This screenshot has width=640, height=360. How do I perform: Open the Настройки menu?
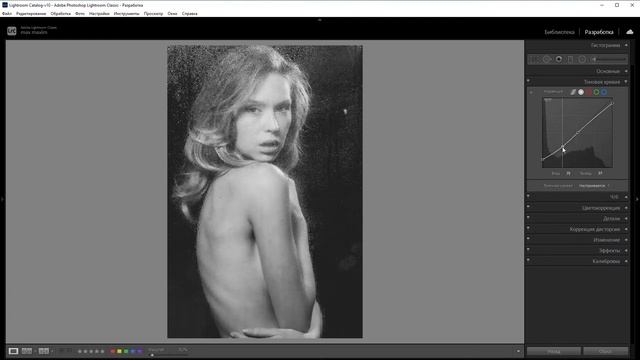[x=99, y=13]
